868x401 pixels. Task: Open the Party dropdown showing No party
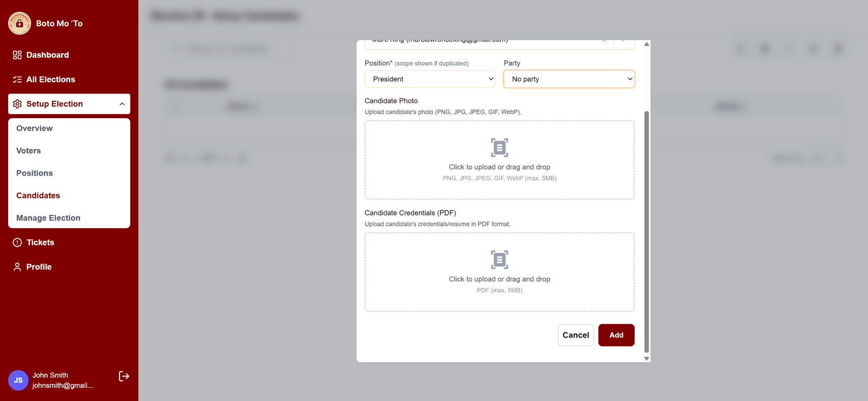click(569, 79)
